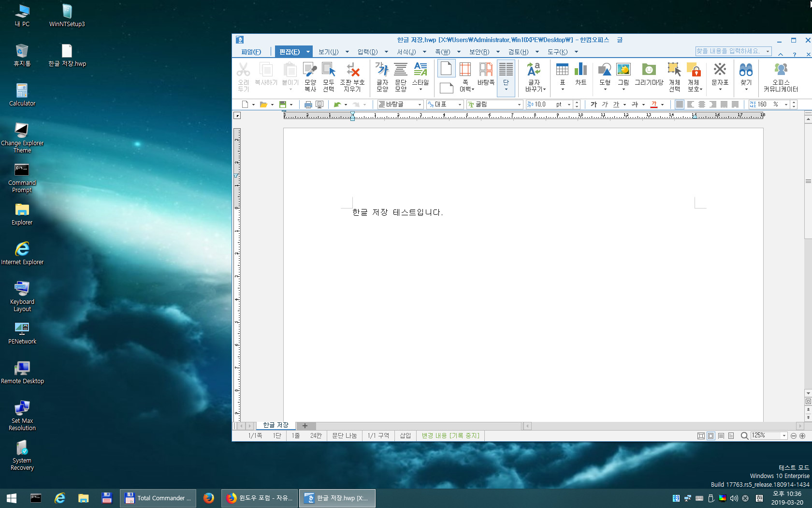Toggle italic (기울임 가) formatting
This screenshot has height=508, width=812.
605,105
